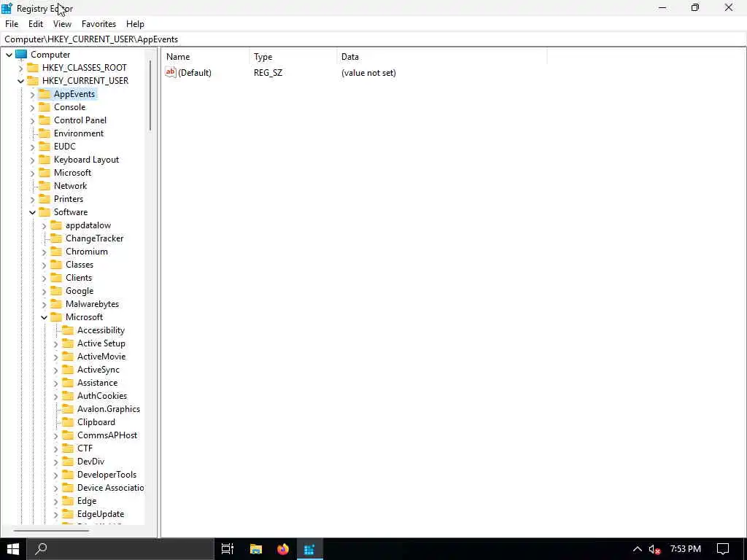Select the AuthCookies key
The width and height of the screenshot is (747, 560).
point(102,396)
